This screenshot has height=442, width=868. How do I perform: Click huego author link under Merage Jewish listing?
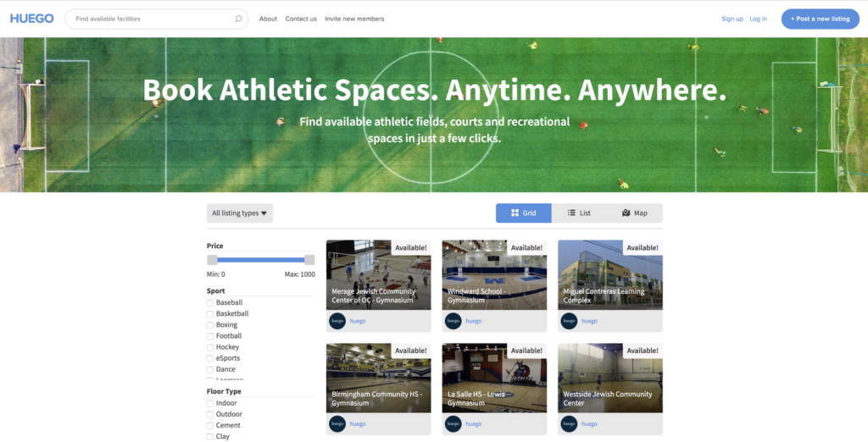pyautogui.click(x=358, y=321)
